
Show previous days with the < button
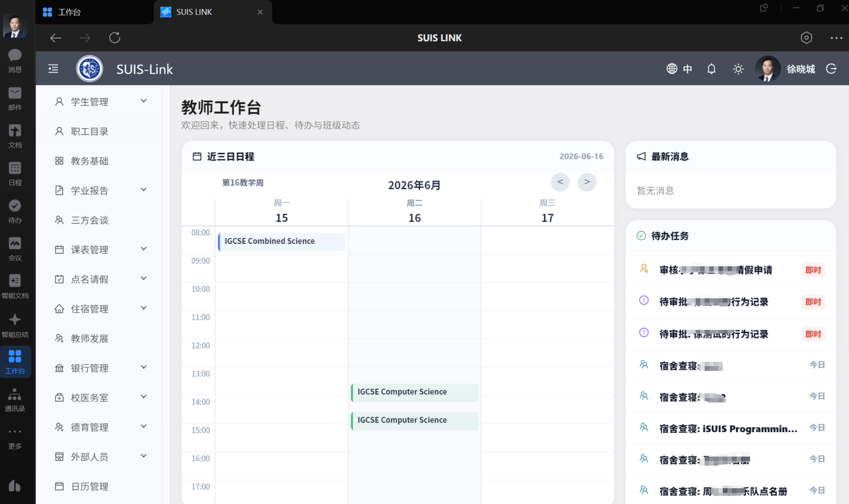coord(560,182)
